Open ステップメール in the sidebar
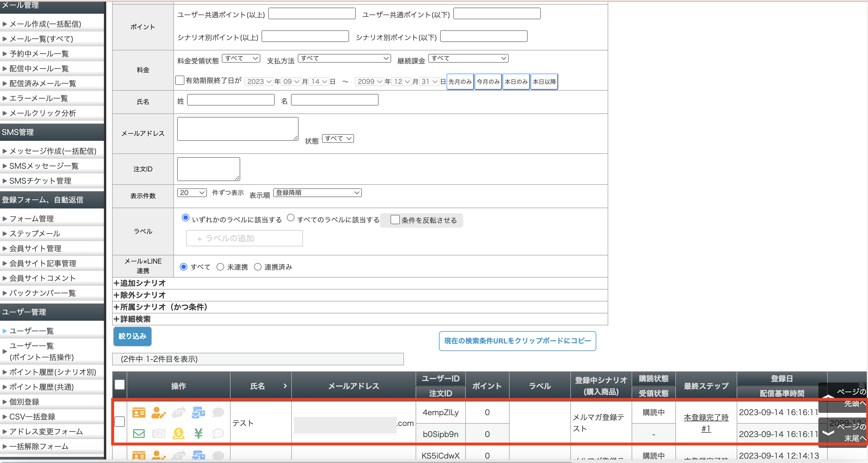The height and width of the screenshot is (463, 868). pyautogui.click(x=35, y=233)
